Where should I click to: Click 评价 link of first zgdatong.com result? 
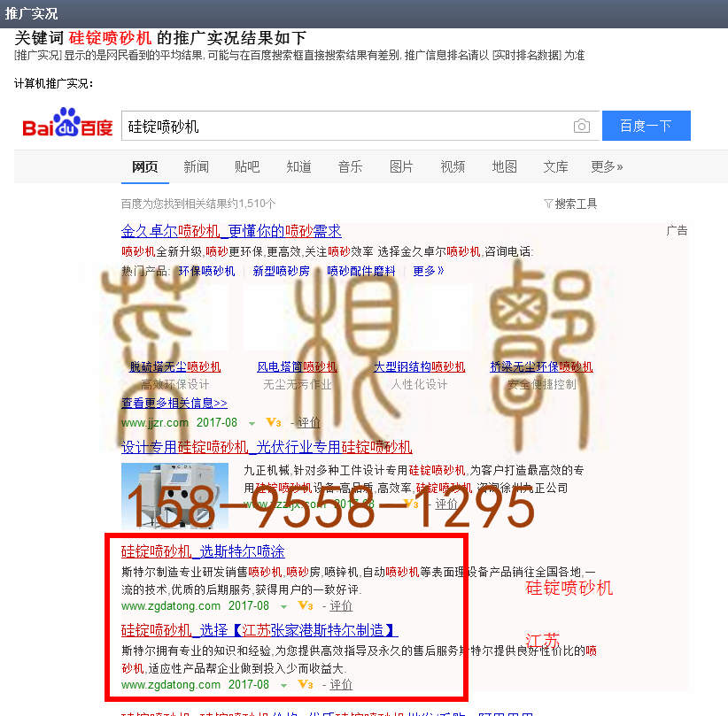click(x=341, y=606)
